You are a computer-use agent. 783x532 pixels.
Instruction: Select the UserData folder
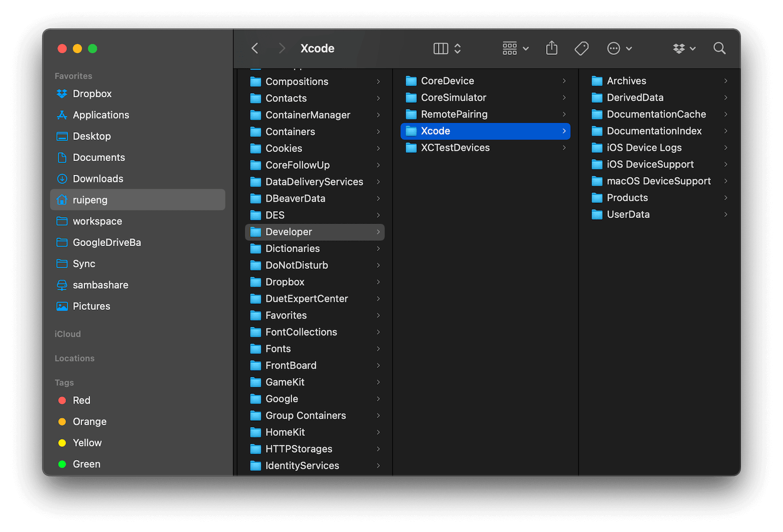tap(659, 214)
